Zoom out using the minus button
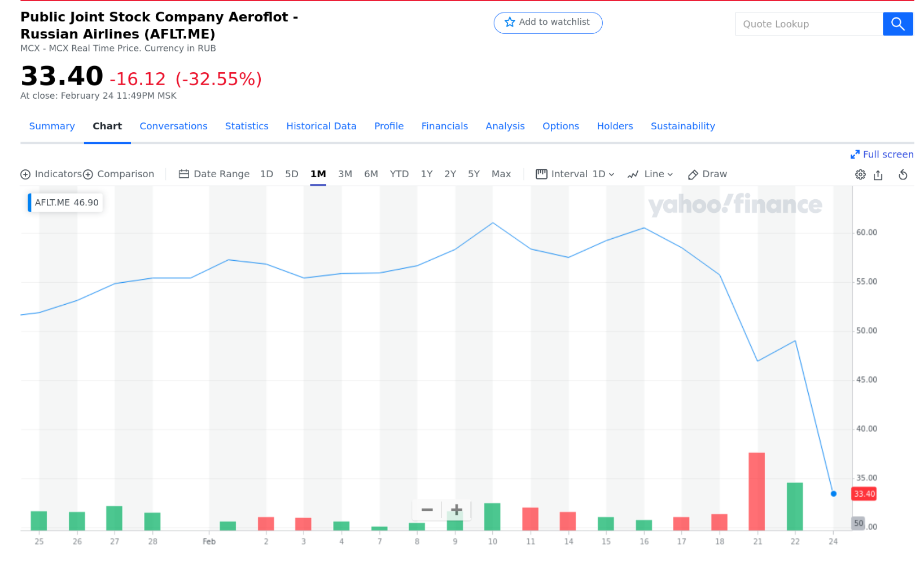924x565 pixels. (427, 510)
